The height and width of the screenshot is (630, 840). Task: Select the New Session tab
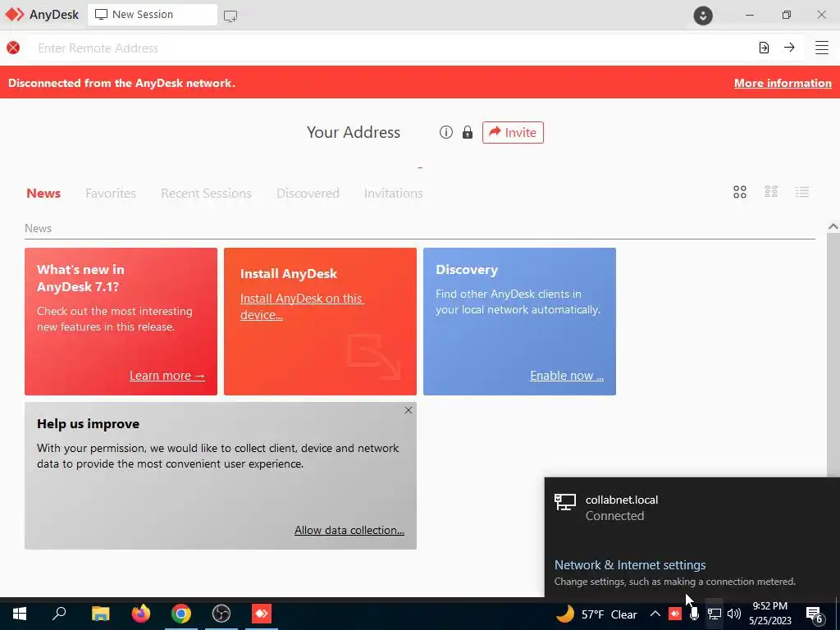[153, 15]
